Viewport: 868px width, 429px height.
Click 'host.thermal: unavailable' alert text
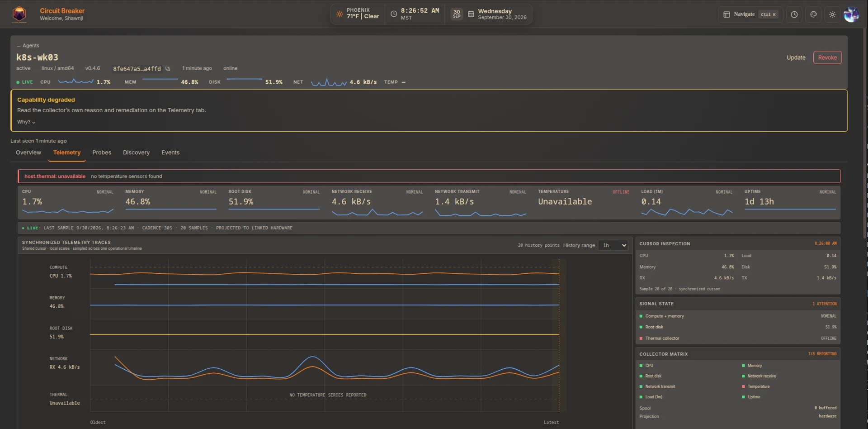55,176
